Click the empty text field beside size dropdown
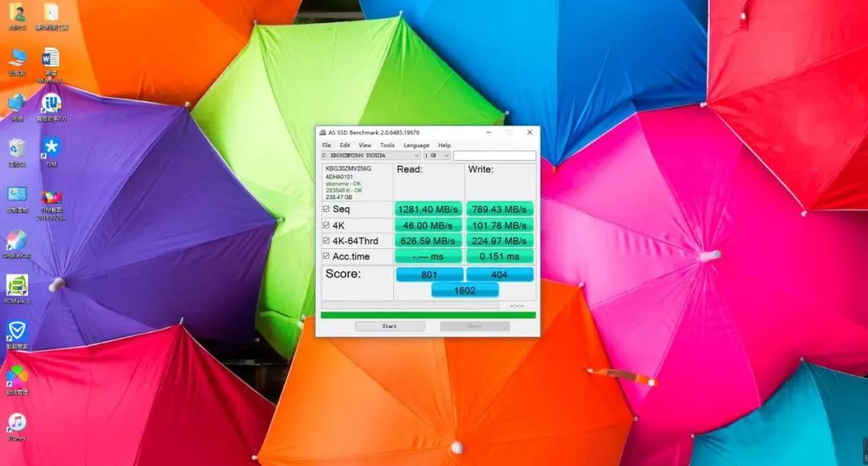Image resolution: width=868 pixels, height=466 pixels. 494,156
